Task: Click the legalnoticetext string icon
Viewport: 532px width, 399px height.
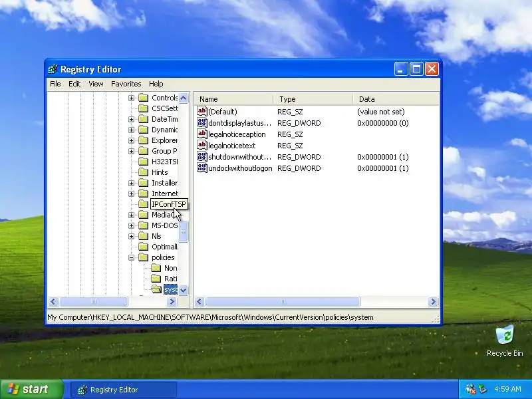Action: (202, 145)
